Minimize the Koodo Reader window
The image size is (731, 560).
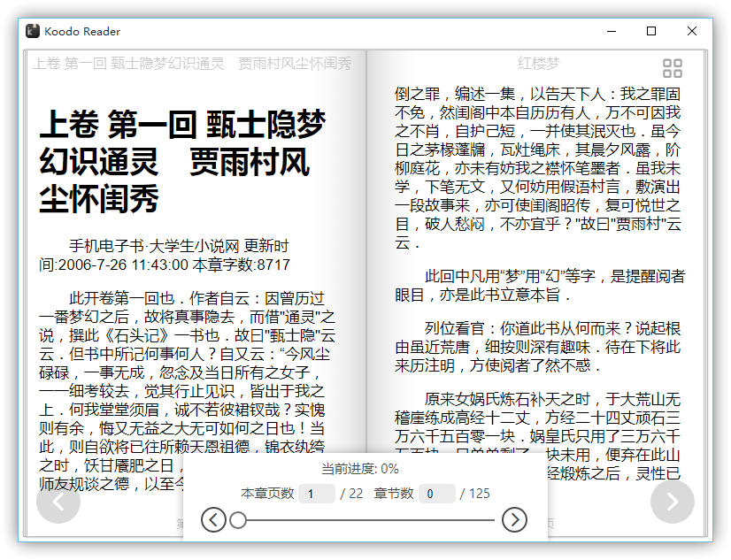pyautogui.click(x=612, y=31)
